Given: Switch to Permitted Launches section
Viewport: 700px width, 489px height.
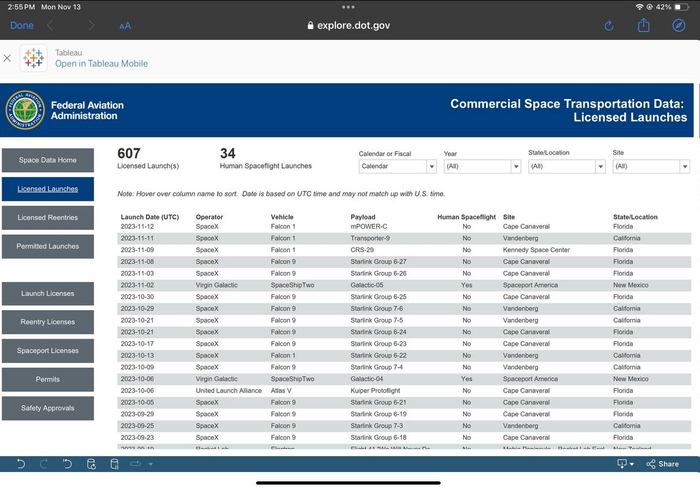Looking at the screenshot, I should click(x=47, y=246).
